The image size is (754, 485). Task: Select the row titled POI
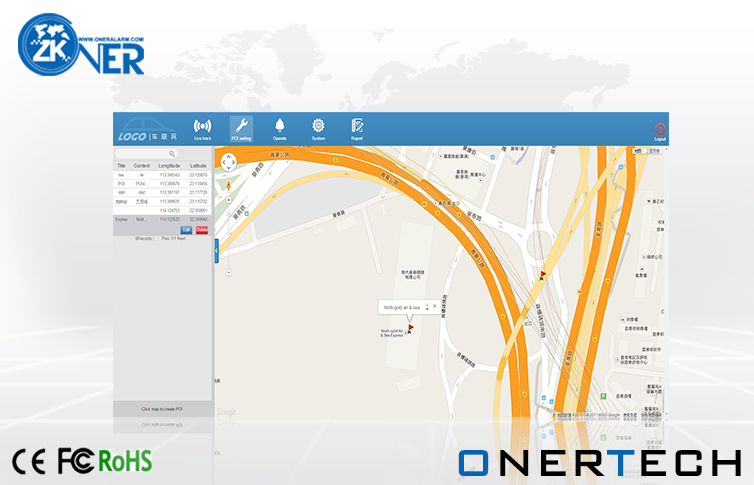click(x=162, y=184)
